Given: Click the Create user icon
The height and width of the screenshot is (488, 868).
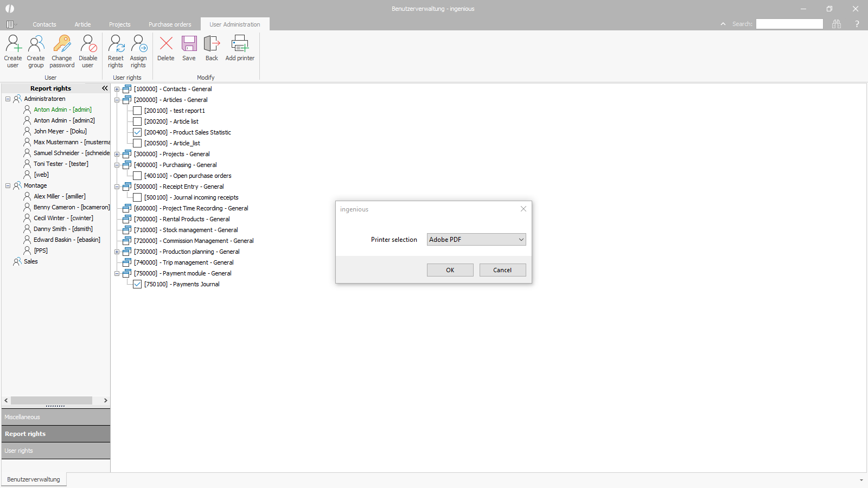Looking at the screenshot, I should (13, 44).
